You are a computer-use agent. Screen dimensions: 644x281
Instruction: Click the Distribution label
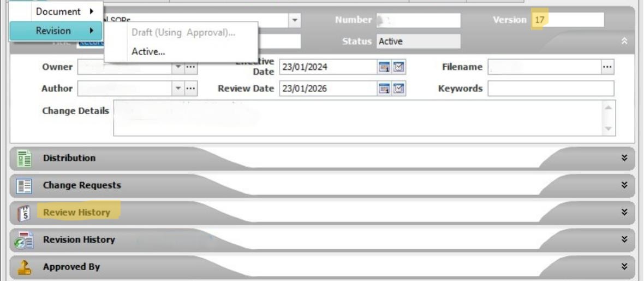point(69,158)
